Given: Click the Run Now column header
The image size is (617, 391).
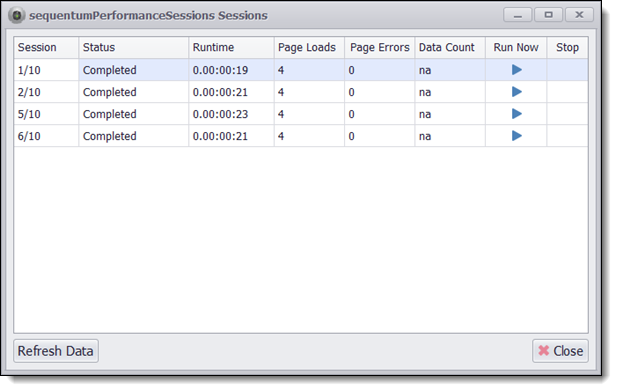Looking at the screenshot, I should tap(516, 48).
